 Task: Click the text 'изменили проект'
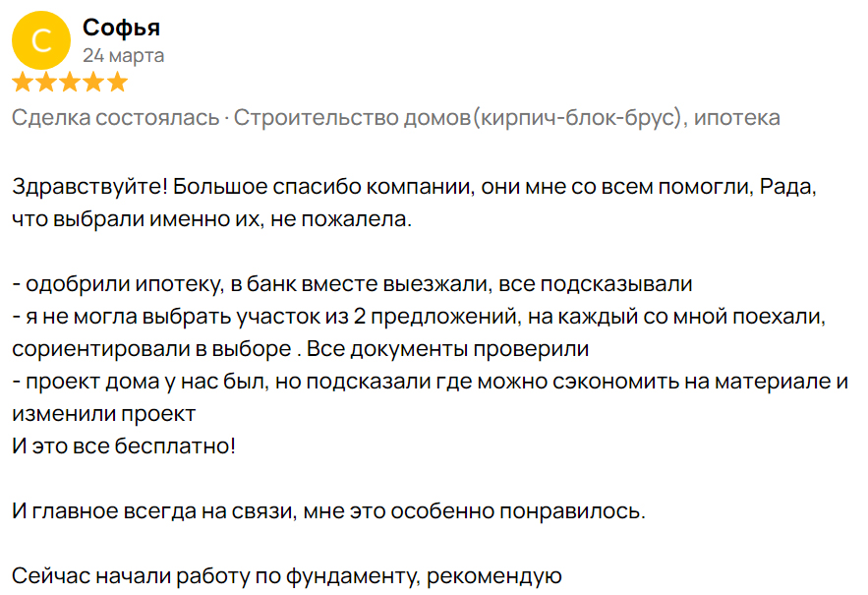point(104,414)
